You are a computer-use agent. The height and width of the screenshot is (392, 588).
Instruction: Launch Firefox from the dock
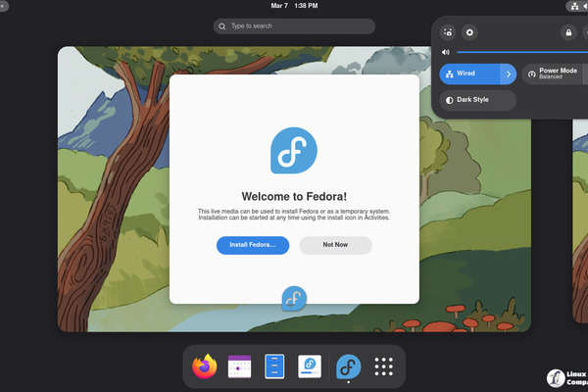[x=205, y=367]
